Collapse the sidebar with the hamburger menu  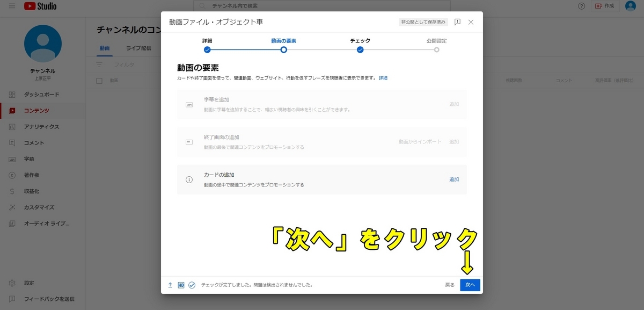point(12,6)
